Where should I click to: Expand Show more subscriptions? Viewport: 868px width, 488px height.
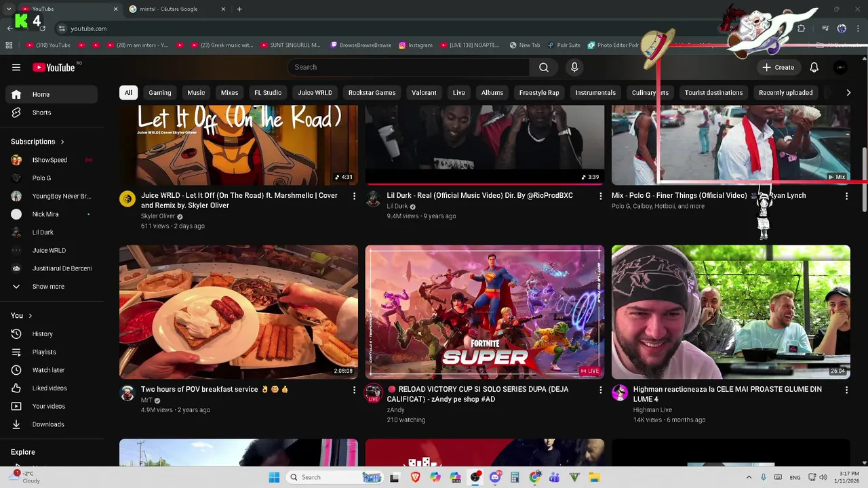(52, 287)
